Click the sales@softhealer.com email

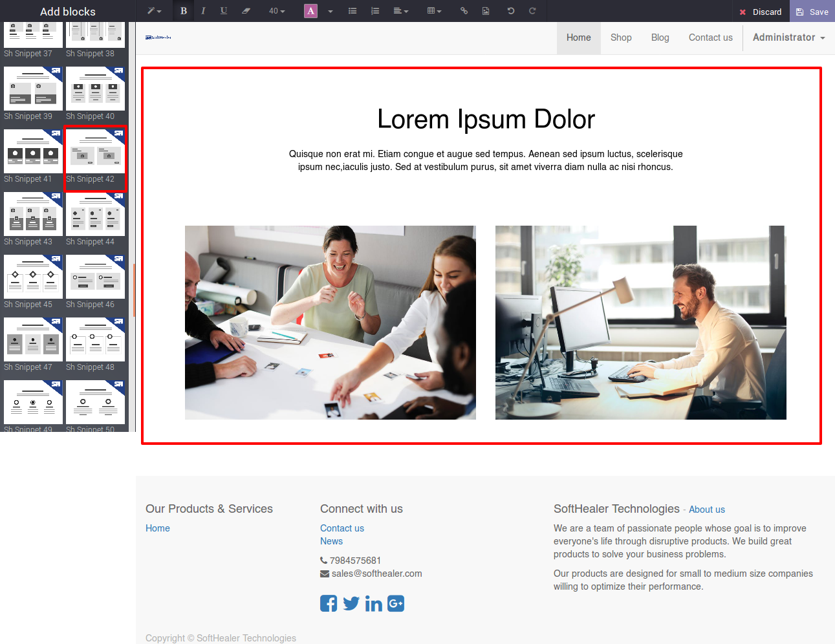[x=376, y=574]
